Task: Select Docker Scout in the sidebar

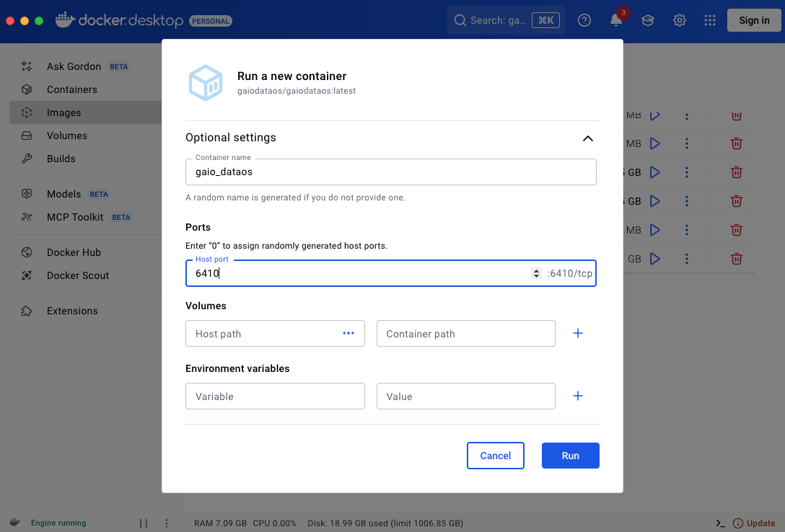Action: click(77, 275)
